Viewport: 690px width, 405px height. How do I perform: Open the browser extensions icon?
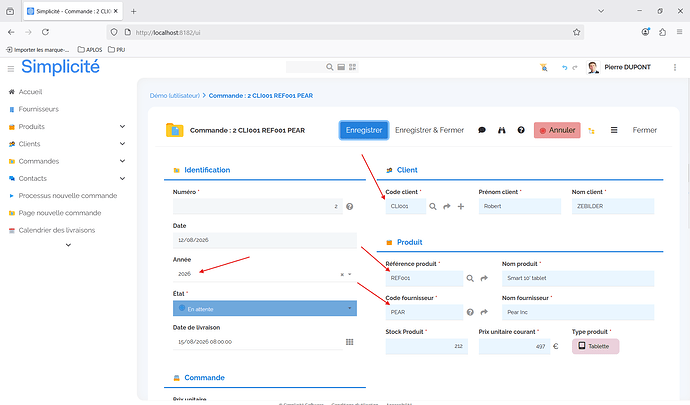pos(662,32)
